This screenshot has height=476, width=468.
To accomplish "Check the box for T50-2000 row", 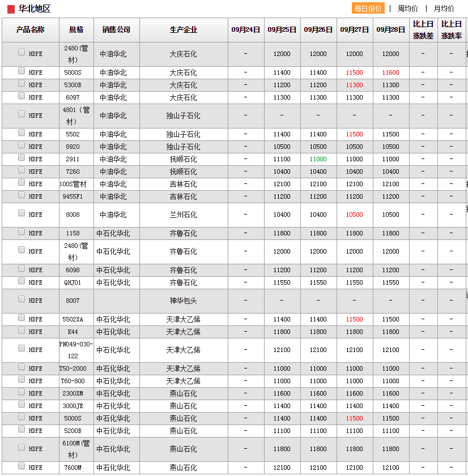I will click(x=22, y=367).
